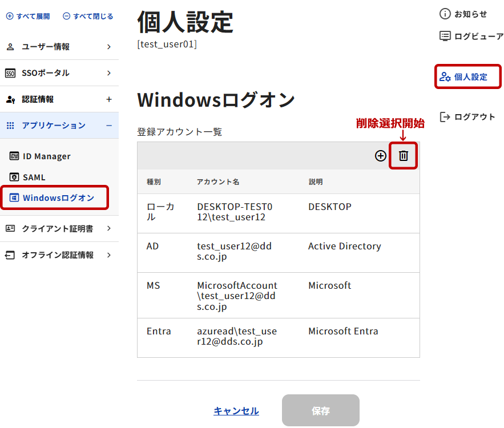The image size is (504, 428).
Task: Select Windowsログオン in the sidebar
Action: (58, 198)
